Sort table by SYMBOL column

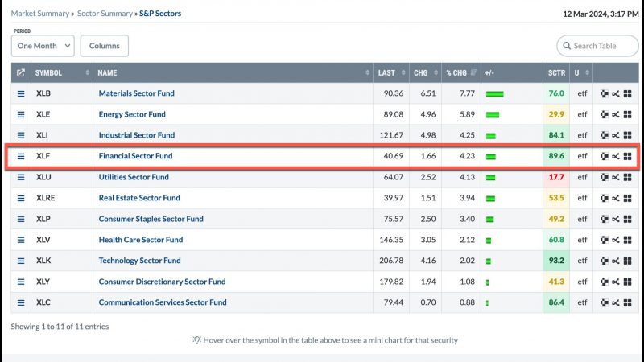[62, 72]
